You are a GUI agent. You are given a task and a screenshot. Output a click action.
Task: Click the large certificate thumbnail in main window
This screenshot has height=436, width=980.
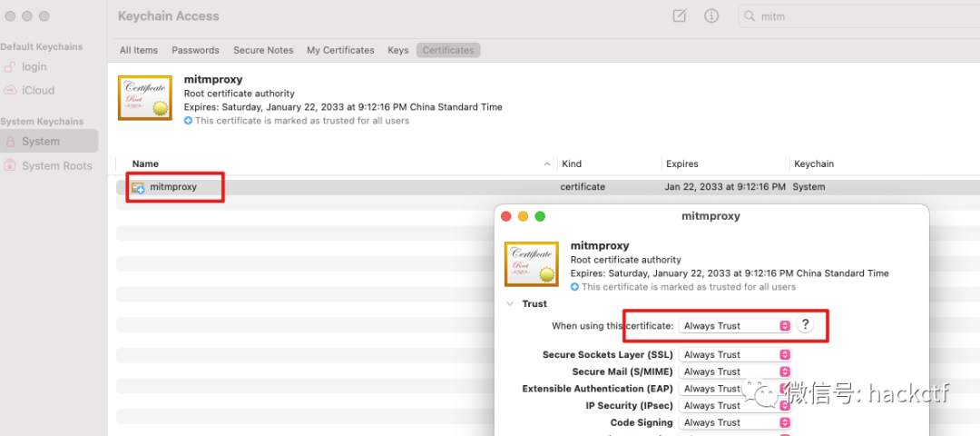point(145,98)
